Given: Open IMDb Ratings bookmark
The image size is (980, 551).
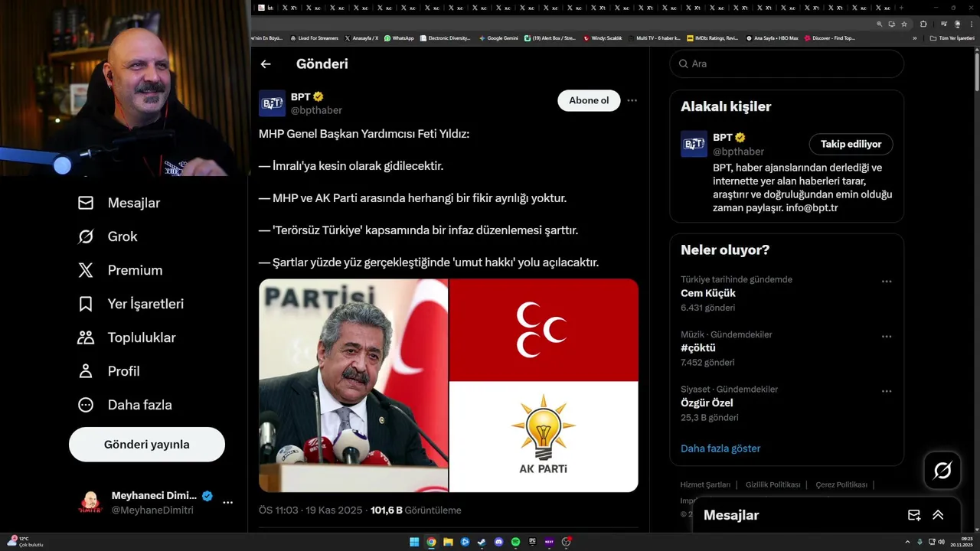Looking at the screenshot, I should pos(713,37).
